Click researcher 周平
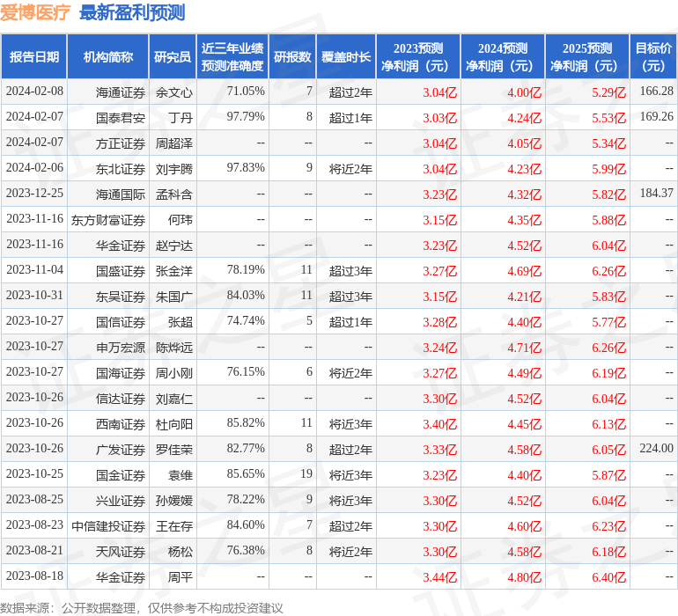The width and height of the screenshot is (678, 616). [181, 576]
